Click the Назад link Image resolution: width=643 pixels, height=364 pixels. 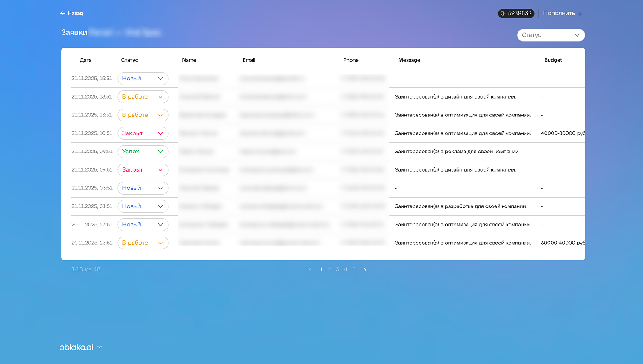(75, 14)
